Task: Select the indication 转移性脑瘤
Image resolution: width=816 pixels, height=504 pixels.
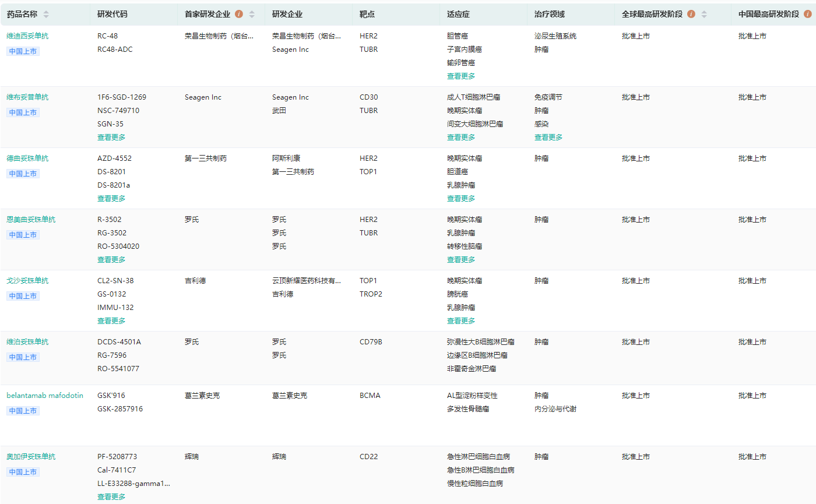Action: [x=465, y=246]
